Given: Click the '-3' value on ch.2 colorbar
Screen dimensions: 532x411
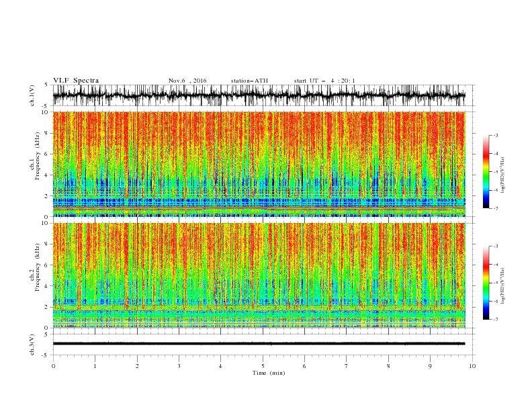Looking at the screenshot, I should (x=495, y=246).
